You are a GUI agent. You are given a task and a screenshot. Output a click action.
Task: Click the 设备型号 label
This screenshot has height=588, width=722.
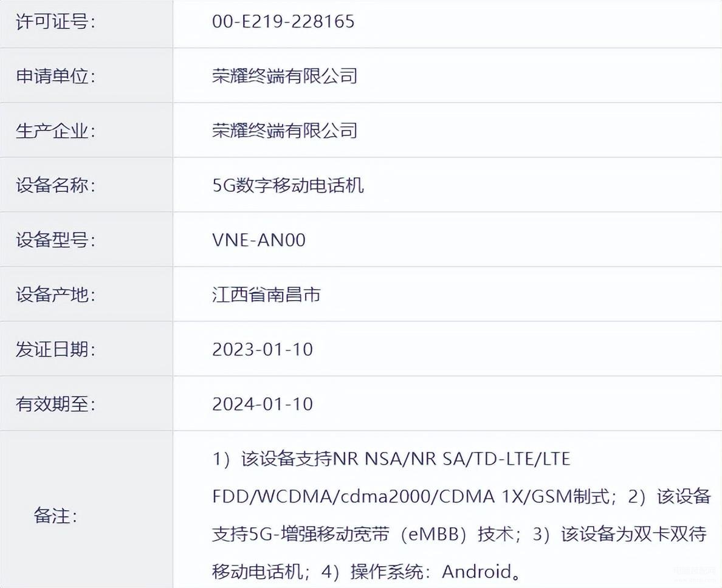pyautogui.click(x=56, y=240)
